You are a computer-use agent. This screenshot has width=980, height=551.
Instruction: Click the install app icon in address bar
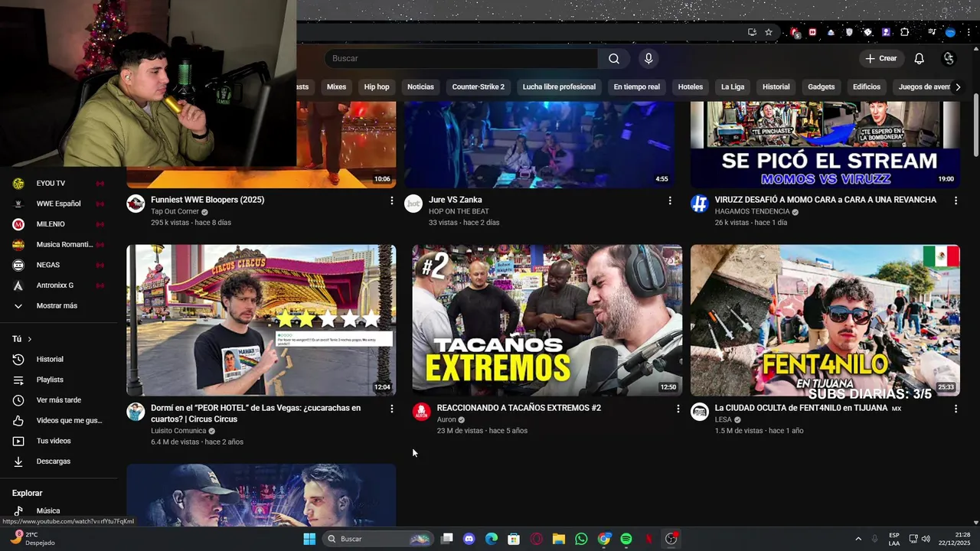tap(752, 32)
